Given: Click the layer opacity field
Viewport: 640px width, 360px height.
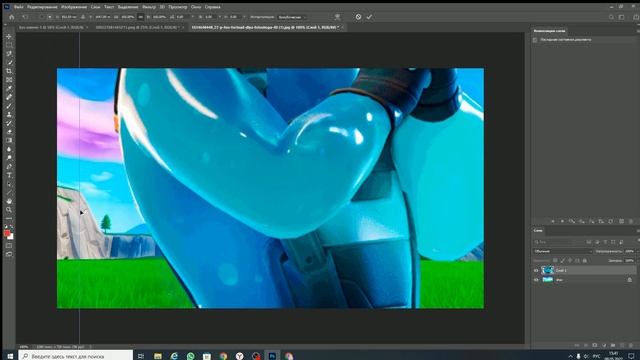Looking at the screenshot, I should pyautogui.click(x=630, y=251).
